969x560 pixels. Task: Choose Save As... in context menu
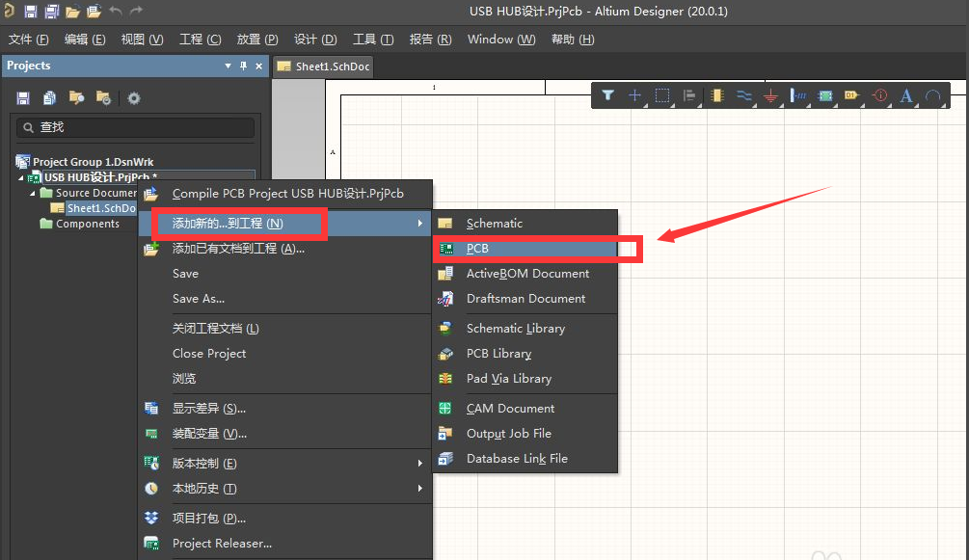(x=285, y=299)
